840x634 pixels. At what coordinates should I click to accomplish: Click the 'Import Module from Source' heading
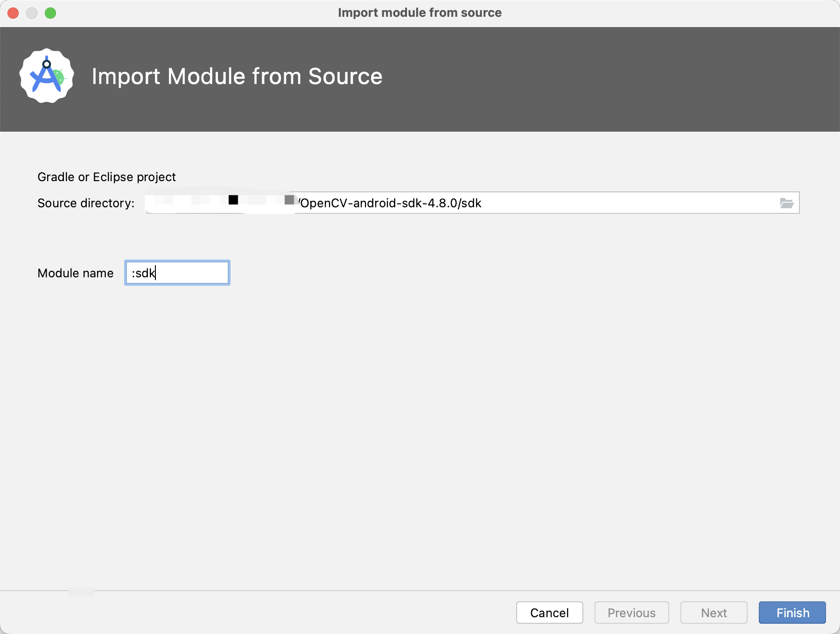[x=237, y=76]
